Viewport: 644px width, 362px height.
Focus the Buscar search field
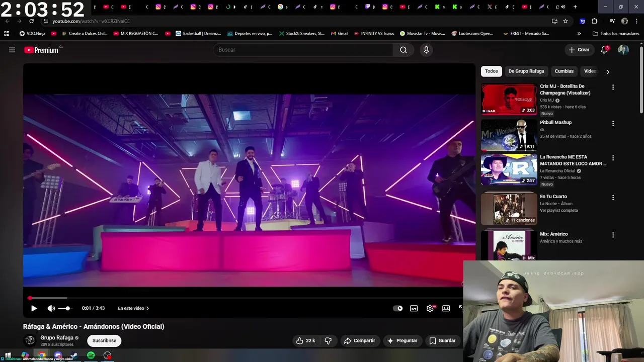(x=303, y=50)
